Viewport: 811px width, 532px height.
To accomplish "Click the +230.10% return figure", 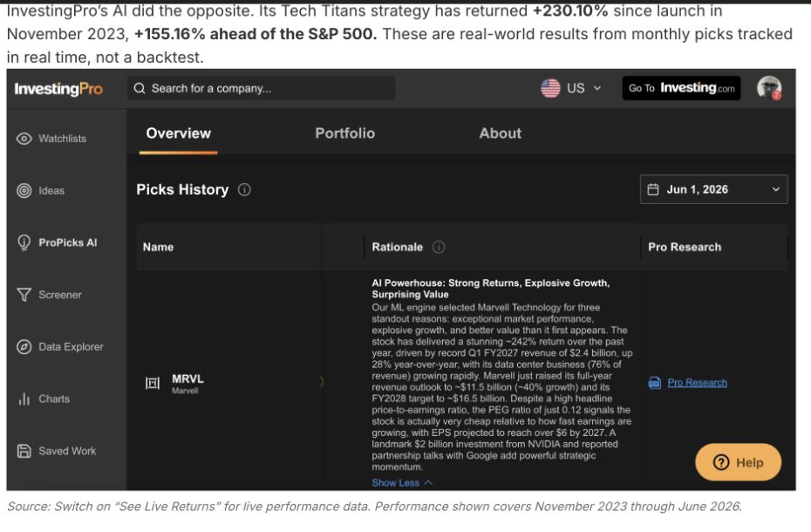I will tap(570, 10).
